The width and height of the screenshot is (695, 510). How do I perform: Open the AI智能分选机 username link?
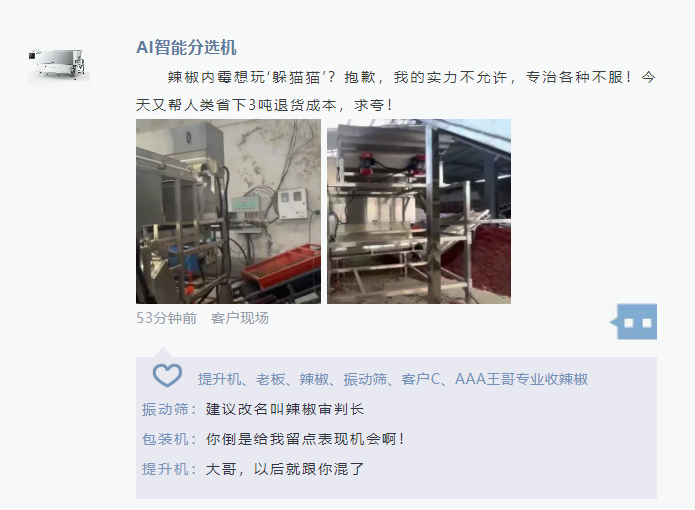186,47
